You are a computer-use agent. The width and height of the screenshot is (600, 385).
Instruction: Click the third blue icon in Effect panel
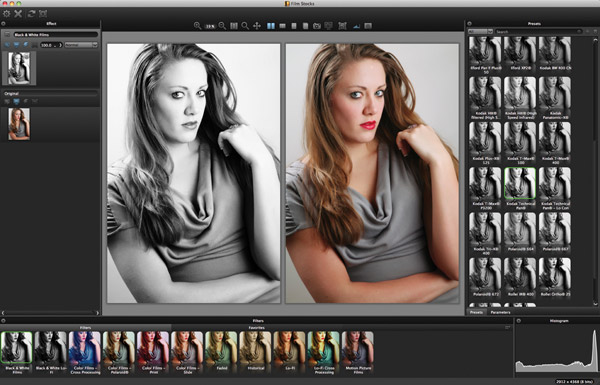(x=26, y=45)
